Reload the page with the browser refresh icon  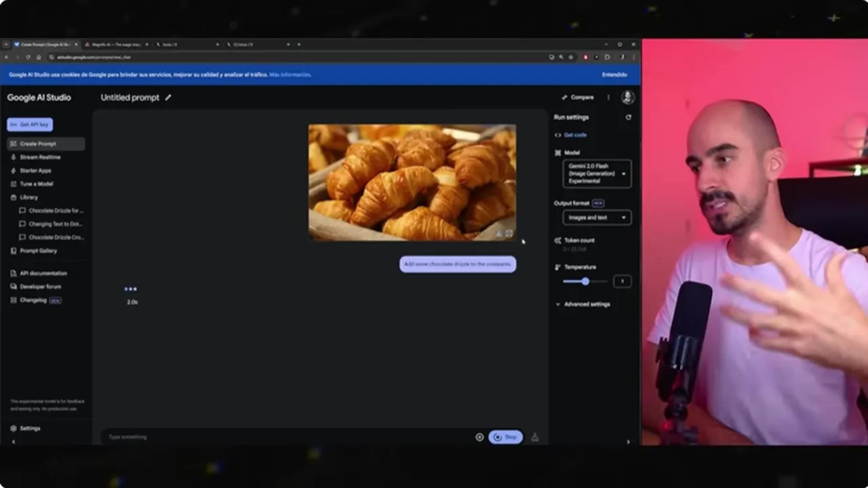(28, 57)
